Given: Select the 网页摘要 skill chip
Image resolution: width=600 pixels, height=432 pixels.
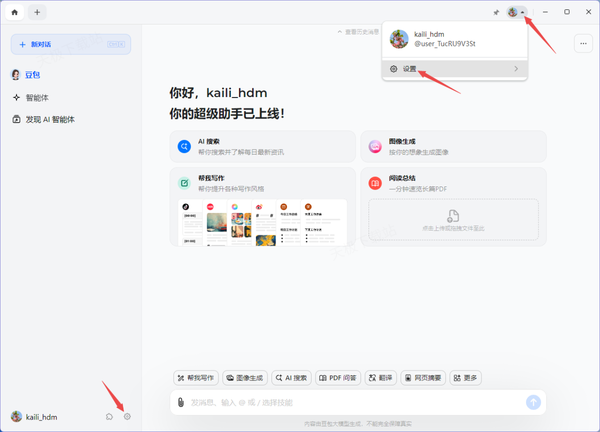Looking at the screenshot, I should [x=423, y=378].
